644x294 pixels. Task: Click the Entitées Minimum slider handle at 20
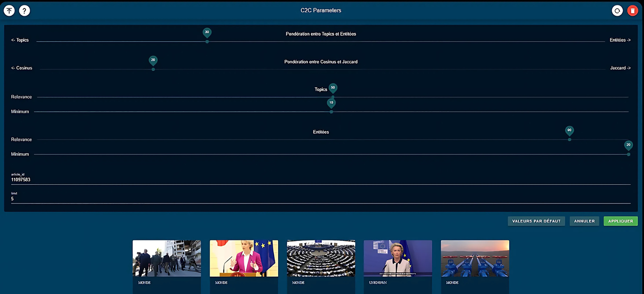[629, 154]
